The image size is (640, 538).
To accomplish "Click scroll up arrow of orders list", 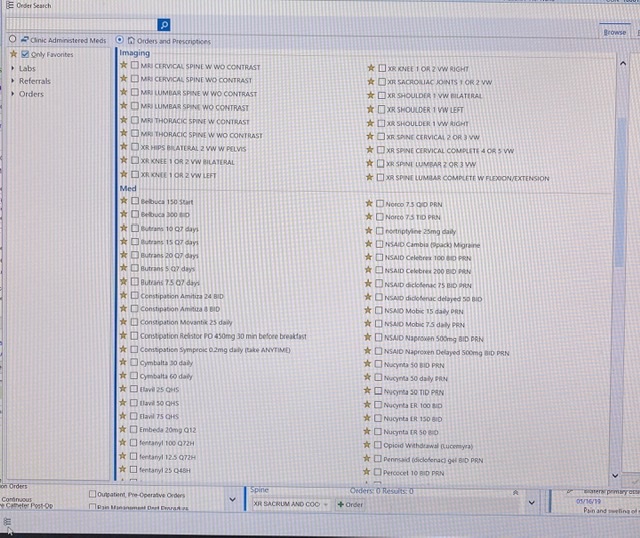I will click(x=623, y=63).
